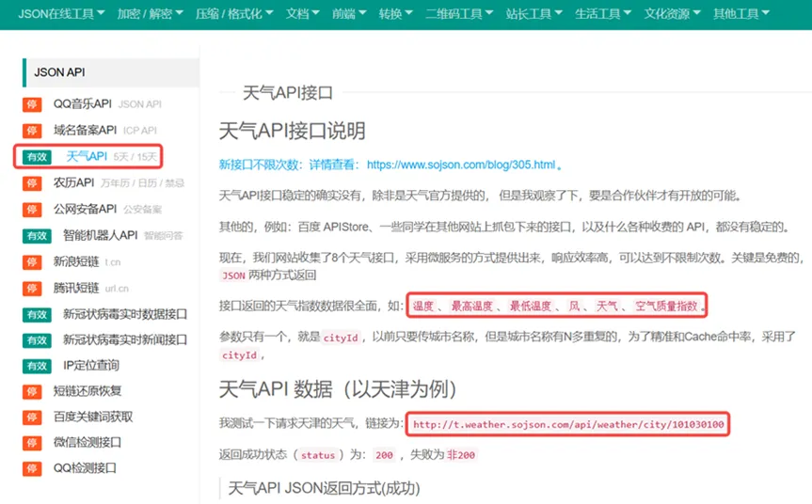
Task: Open QQ音乐API in sidebar
Action: (83, 104)
